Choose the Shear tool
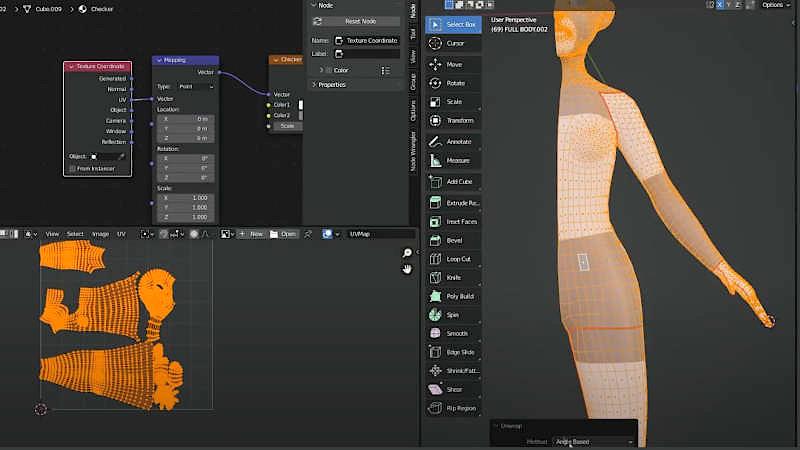The image size is (800, 450). (x=453, y=389)
